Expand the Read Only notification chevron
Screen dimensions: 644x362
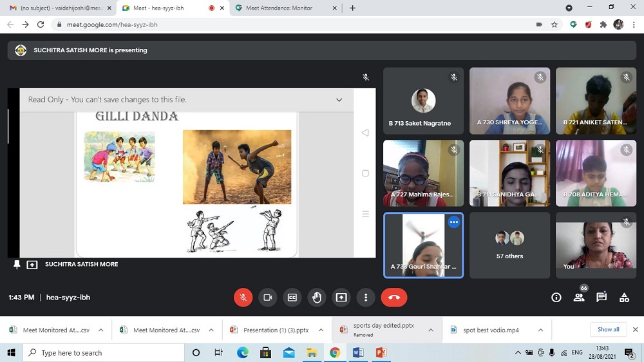[x=339, y=100]
